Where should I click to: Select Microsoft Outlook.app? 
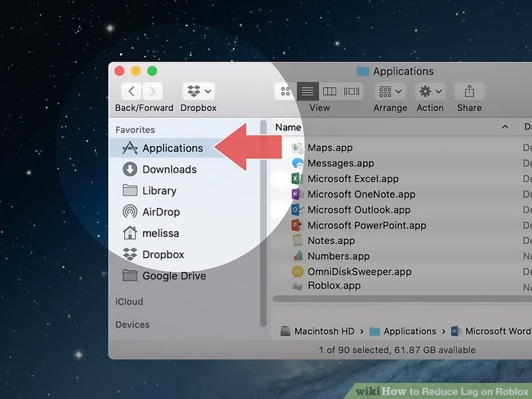click(x=359, y=210)
